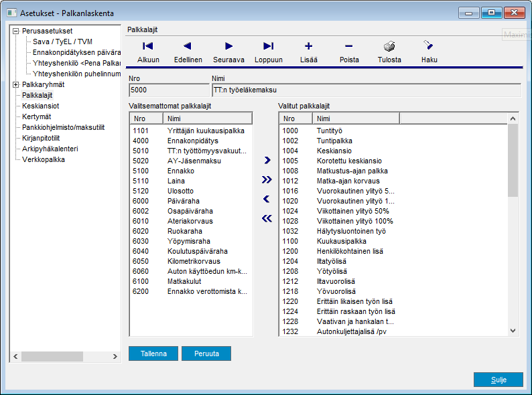Click the Nimi input field

367,90
